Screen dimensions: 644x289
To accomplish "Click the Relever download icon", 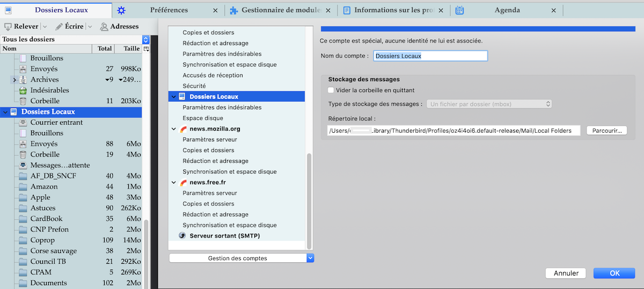I will (8, 26).
